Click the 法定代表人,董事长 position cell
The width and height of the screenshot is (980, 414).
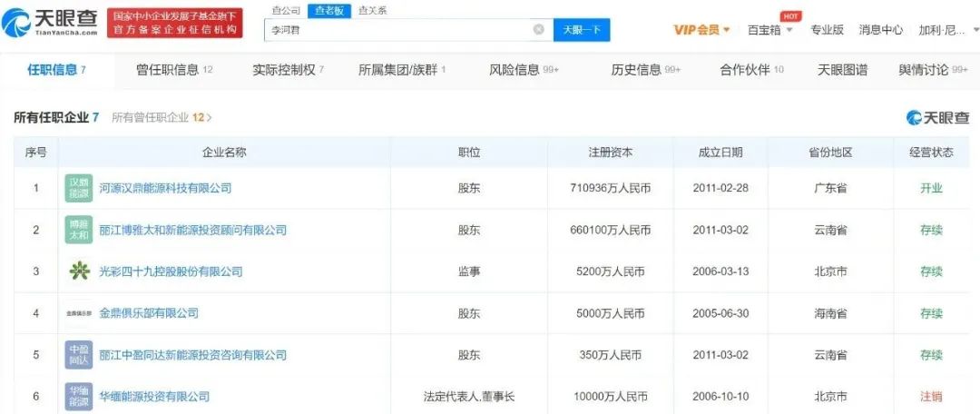(x=469, y=397)
